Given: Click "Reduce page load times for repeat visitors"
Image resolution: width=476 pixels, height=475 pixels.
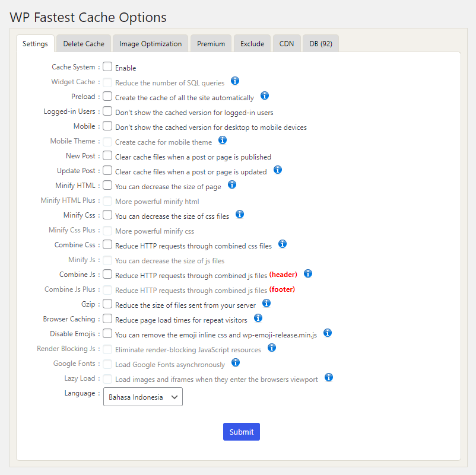Looking at the screenshot, I should point(181,320).
